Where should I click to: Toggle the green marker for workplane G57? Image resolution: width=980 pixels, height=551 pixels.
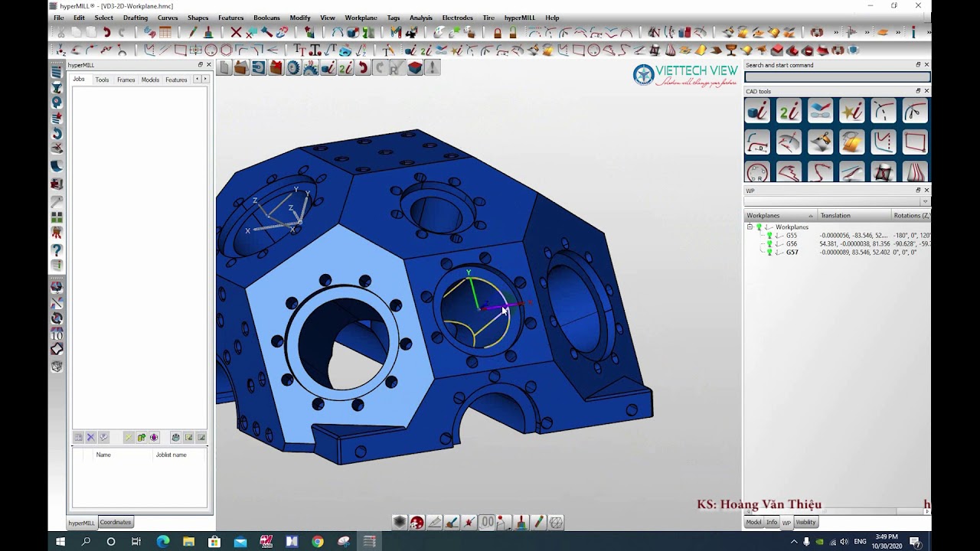pyautogui.click(x=769, y=253)
